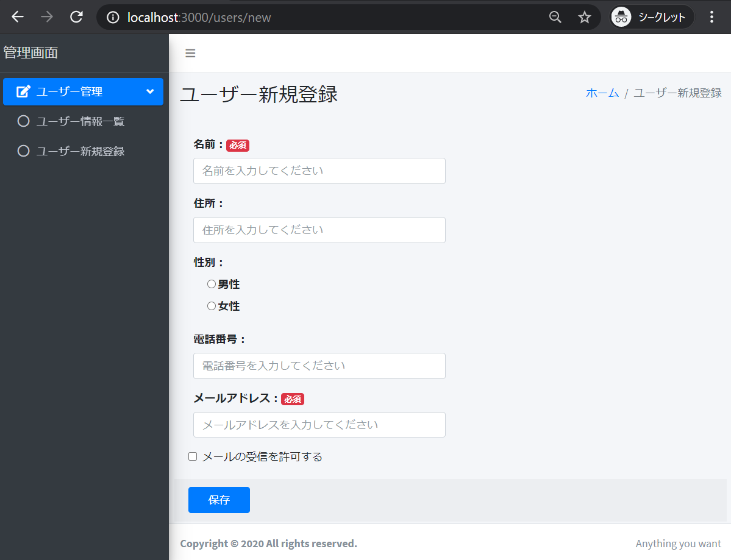
Task: Select the 女性 radio button
Action: point(211,305)
